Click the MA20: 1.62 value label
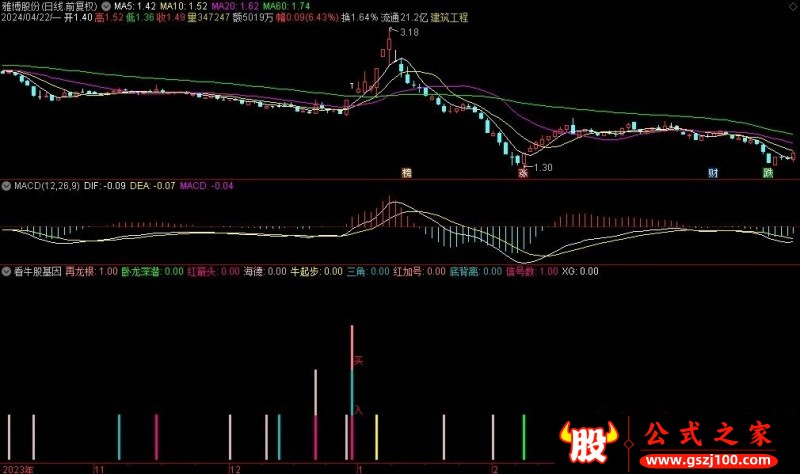This screenshot has height=474, width=800. [x=235, y=6]
